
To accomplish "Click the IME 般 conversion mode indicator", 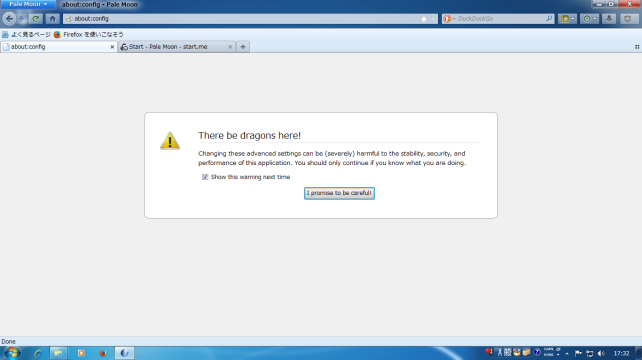I will [x=508, y=352].
